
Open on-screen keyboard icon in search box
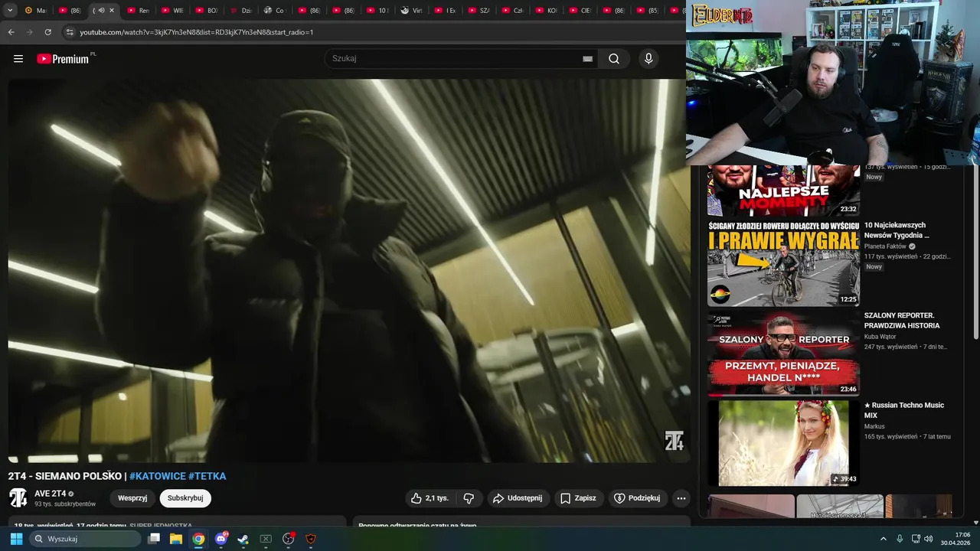[x=587, y=59]
